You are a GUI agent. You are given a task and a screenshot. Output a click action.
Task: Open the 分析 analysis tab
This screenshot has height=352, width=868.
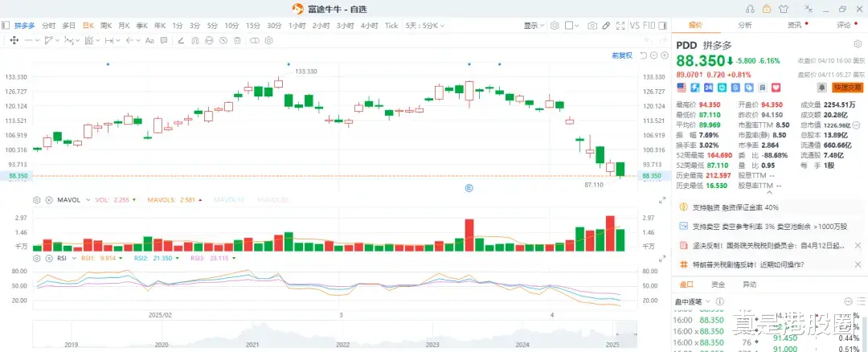coord(744,25)
